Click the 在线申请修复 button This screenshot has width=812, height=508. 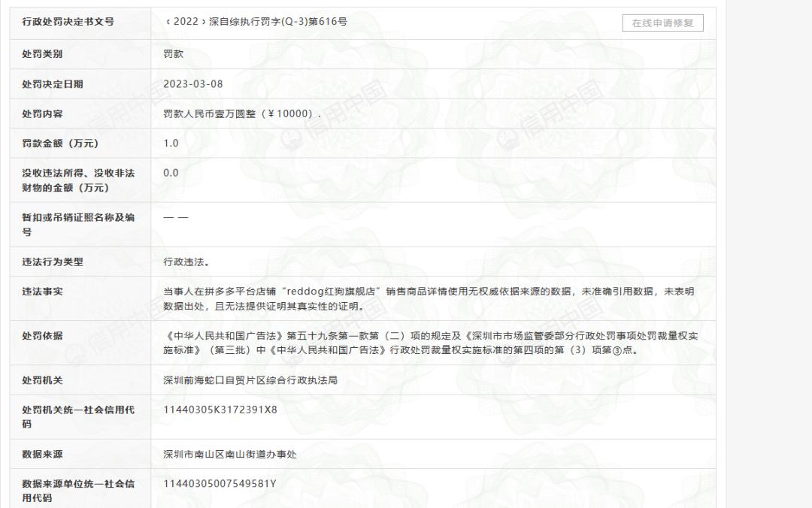tap(663, 23)
